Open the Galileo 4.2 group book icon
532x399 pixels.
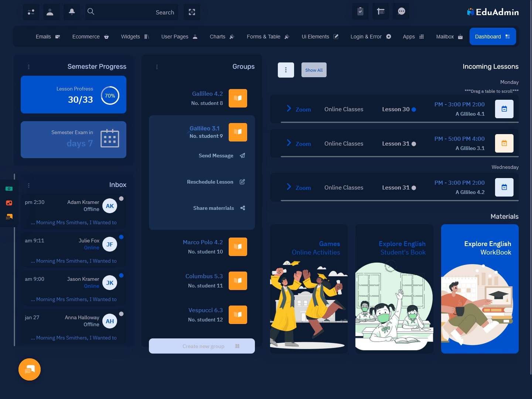click(238, 98)
